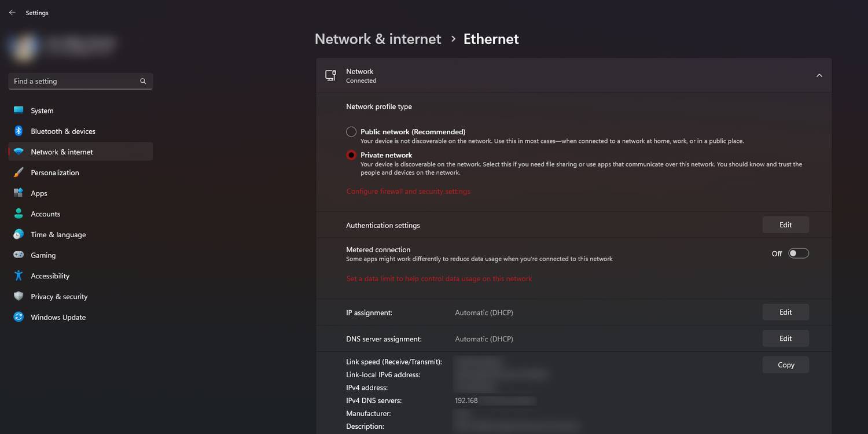Click the Personalization paintbrush icon
868x434 pixels.
[19, 172]
